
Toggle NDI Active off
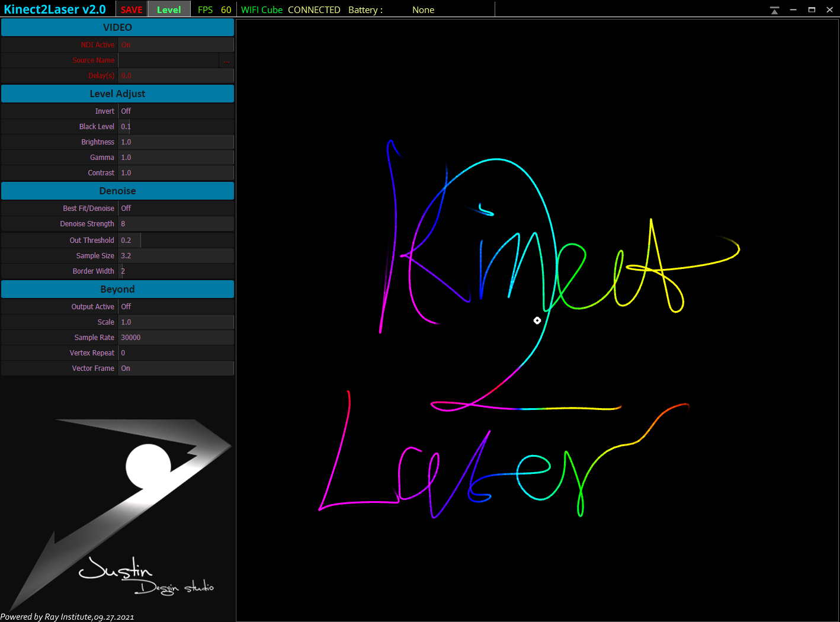click(176, 45)
